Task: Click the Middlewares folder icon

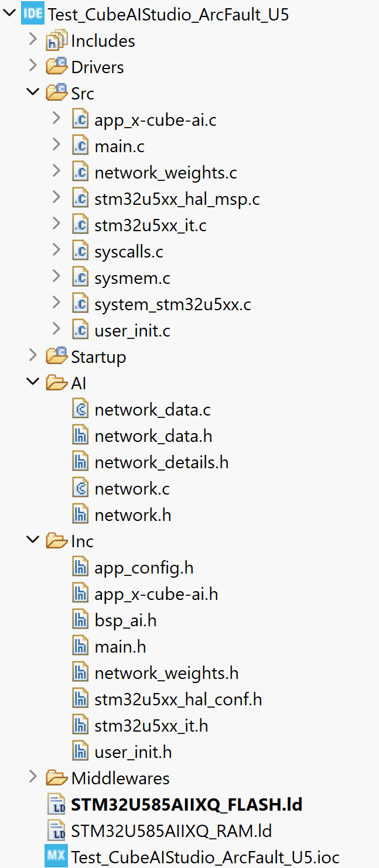Action: [57, 778]
